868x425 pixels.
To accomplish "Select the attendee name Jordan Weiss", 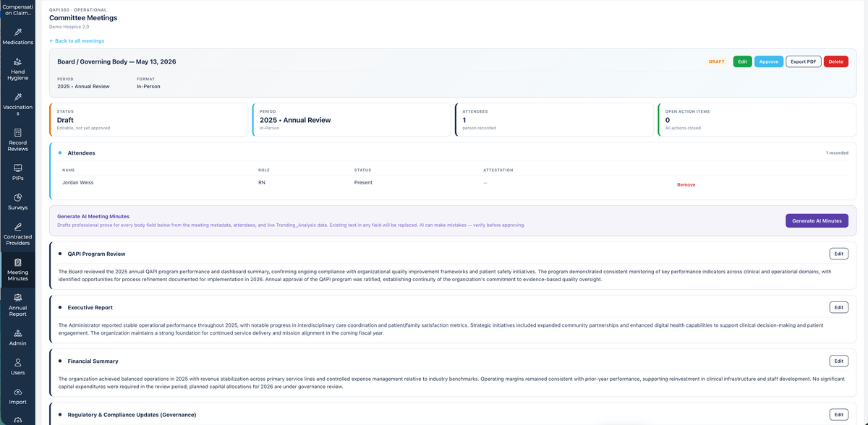I will point(77,182).
